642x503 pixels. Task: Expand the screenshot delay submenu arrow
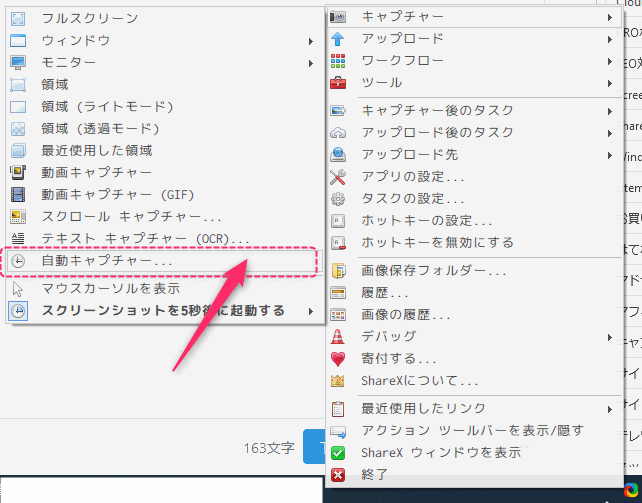click(311, 311)
